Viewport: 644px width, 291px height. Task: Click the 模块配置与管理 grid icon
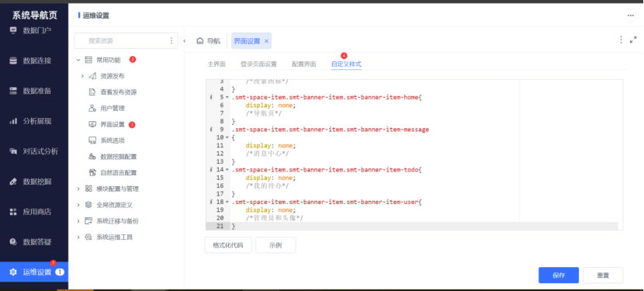[x=88, y=189]
